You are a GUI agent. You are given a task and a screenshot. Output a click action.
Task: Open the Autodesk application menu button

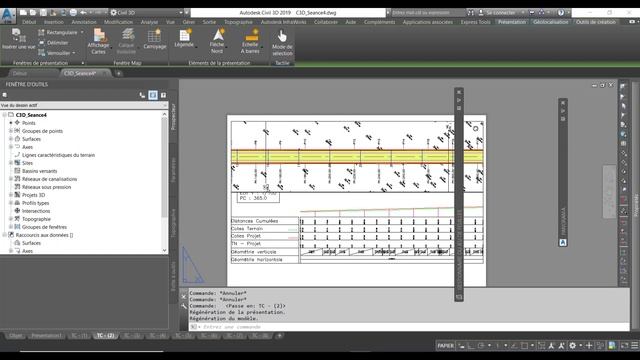8,16
